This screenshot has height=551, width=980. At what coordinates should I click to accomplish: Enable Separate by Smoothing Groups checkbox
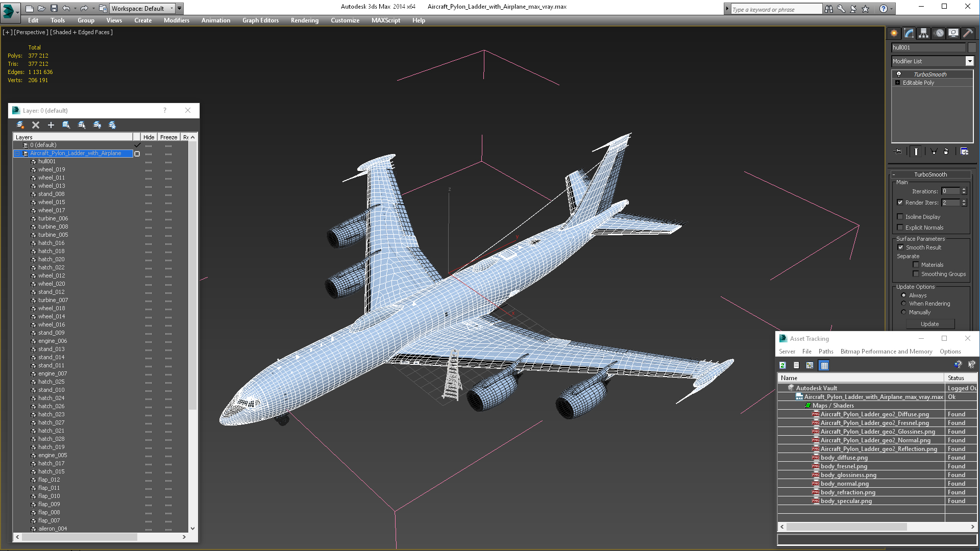(x=916, y=274)
